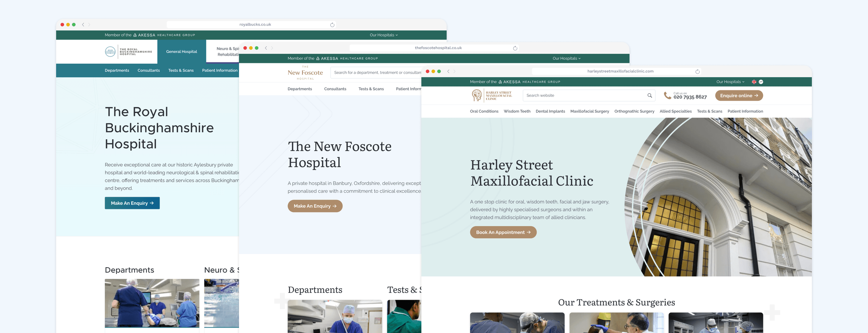The image size is (868, 333).
Task: Click Make An Enquiry on Royal Buckinghamshire page
Action: coord(132,203)
